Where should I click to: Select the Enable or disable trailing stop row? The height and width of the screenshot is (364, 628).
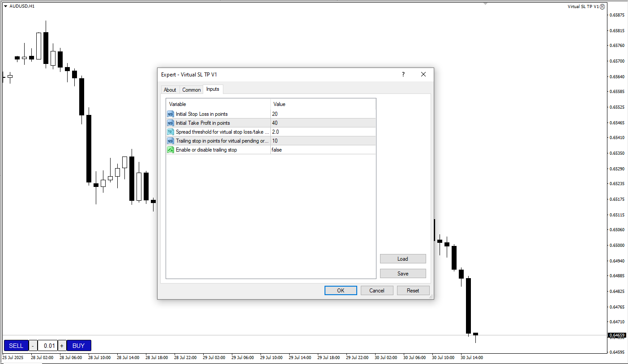(271, 150)
